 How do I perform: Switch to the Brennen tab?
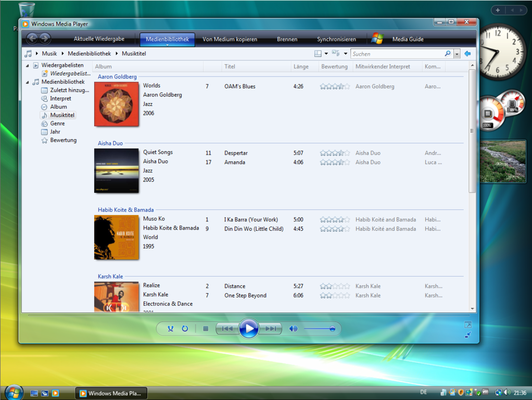[287, 39]
